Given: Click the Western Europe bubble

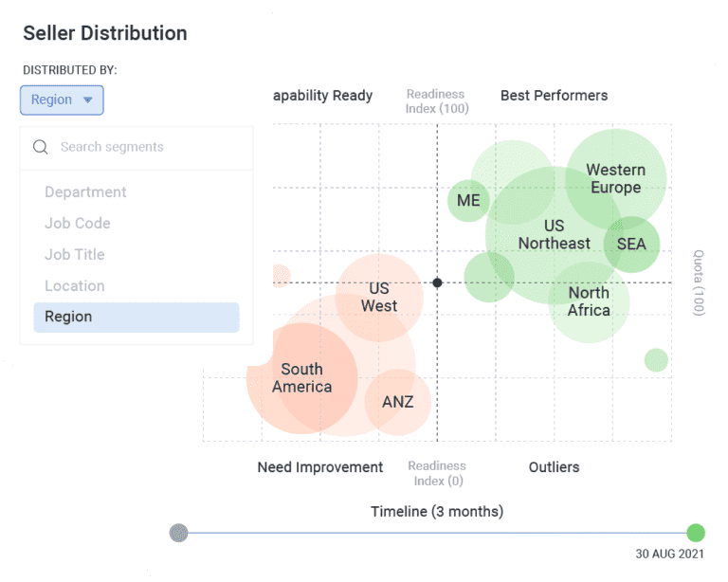Looking at the screenshot, I should pos(616,178).
